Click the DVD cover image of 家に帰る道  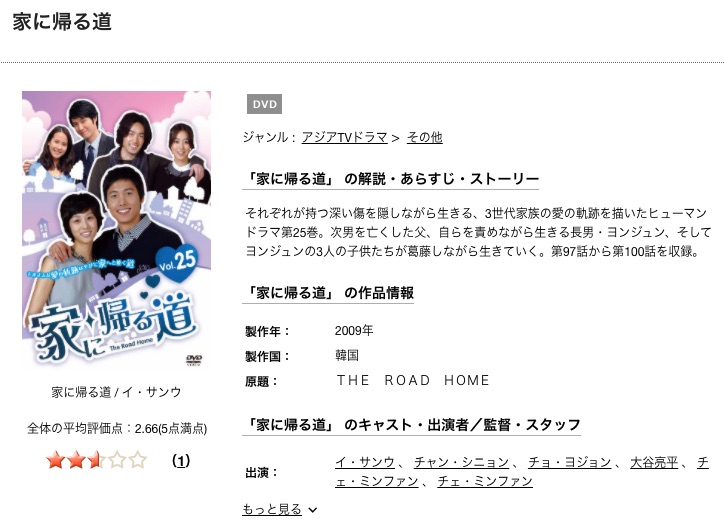(116, 229)
